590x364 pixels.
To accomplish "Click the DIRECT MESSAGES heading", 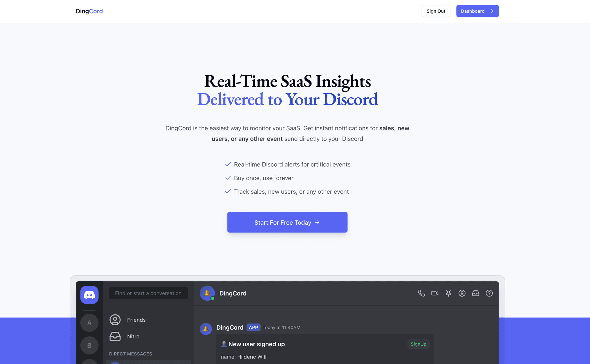I will [x=131, y=354].
